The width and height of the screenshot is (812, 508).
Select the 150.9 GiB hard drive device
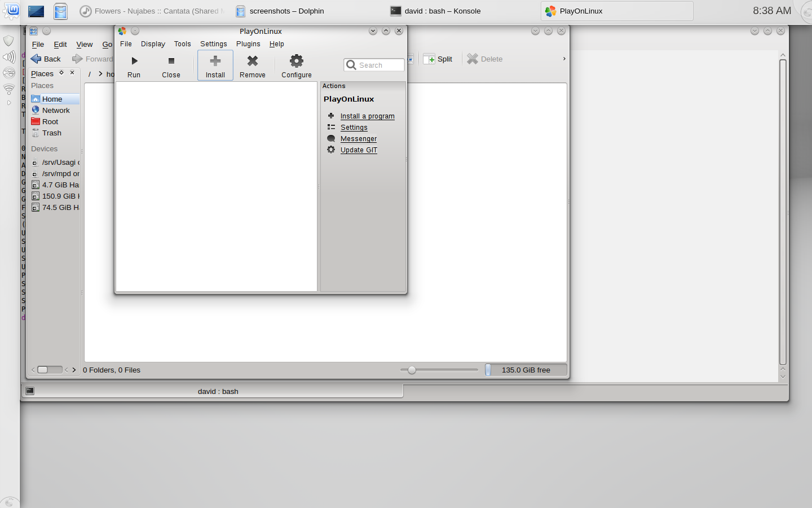point(54,196)
